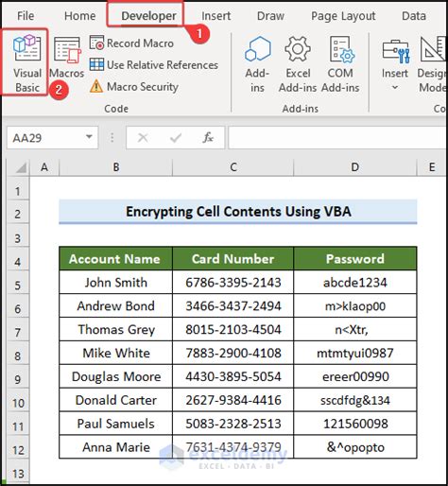Image resolution: width=448 pixels, height=486 pixels.
Task: Select password cell &^opopto
Action: click(x=355, y=447)
